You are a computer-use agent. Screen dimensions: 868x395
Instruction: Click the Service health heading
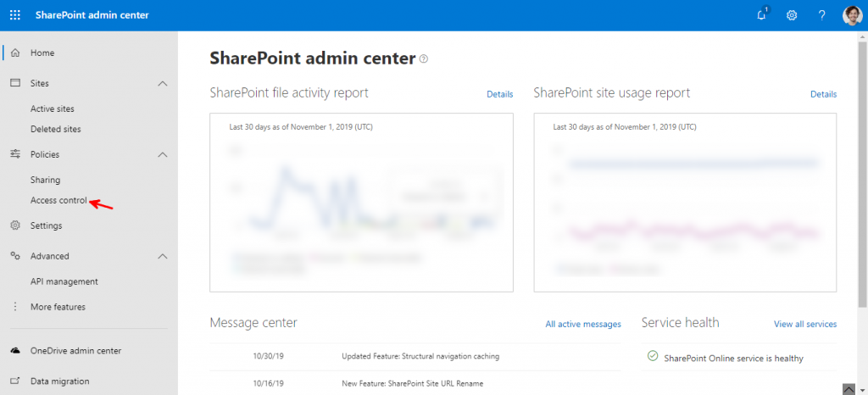[x=681, y=323]
